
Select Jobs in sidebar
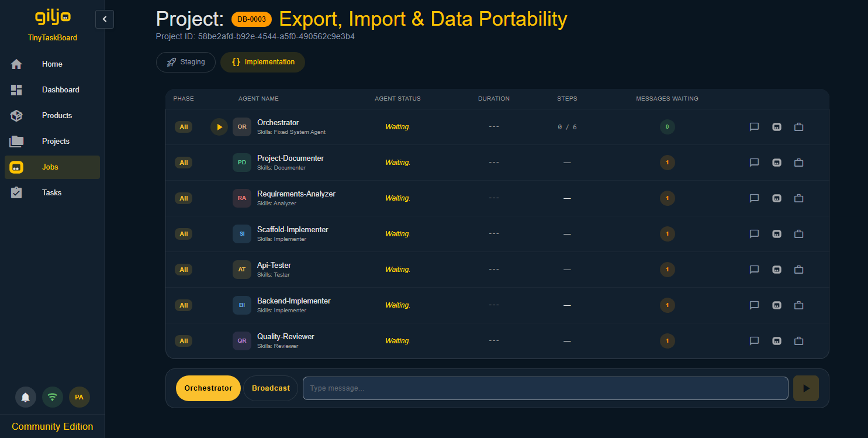tap(52, 167)
